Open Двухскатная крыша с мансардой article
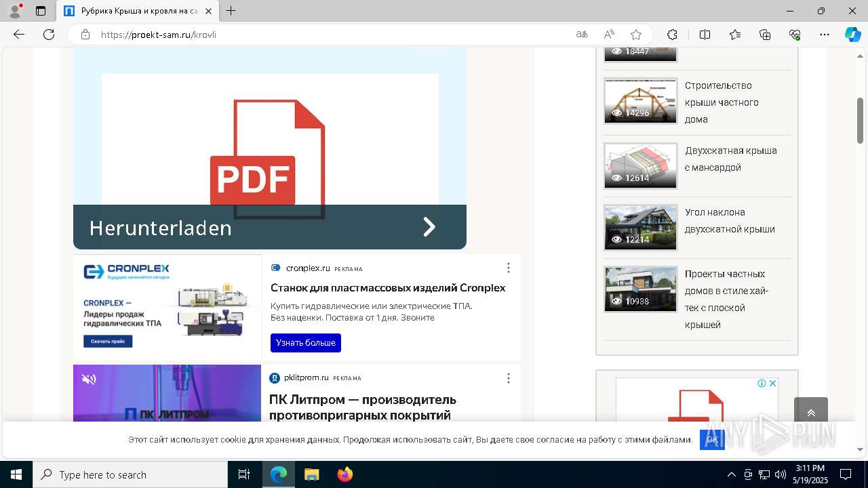Viewport: 868px width, 488px height. 731,159
